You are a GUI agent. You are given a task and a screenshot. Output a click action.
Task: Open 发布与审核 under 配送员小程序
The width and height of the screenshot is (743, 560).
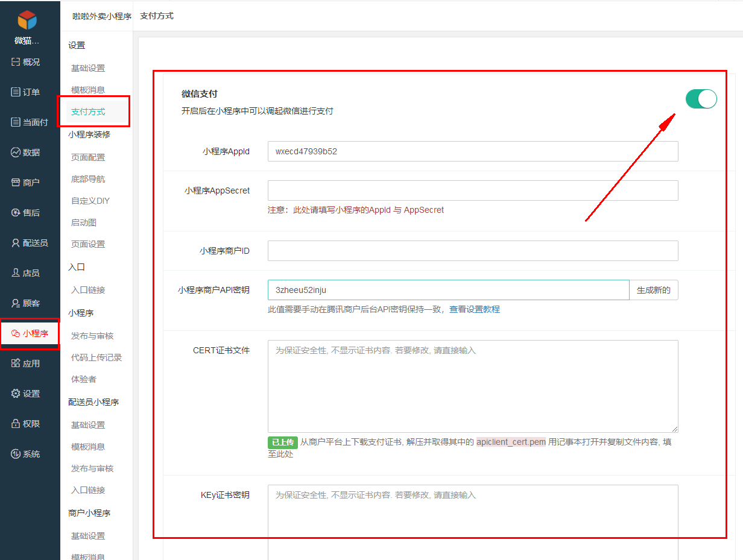pyautogui.click(x=92, y=468)
